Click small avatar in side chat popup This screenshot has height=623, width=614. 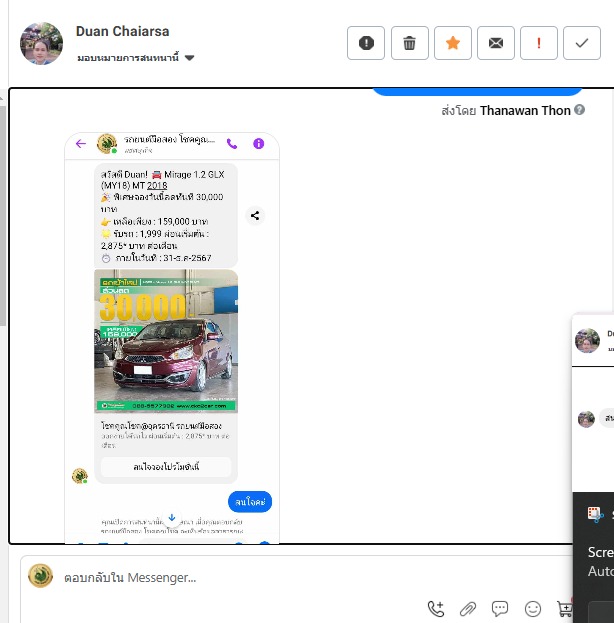coord(586,419)
